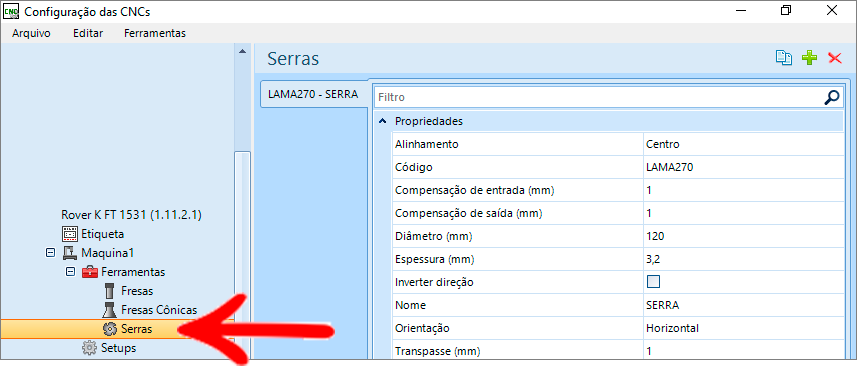The height and width of the screenshot is (380, 857).
Task: Click Rover K FT 1531 tree root
Action: pyautogui.click(x=131, y=215)
